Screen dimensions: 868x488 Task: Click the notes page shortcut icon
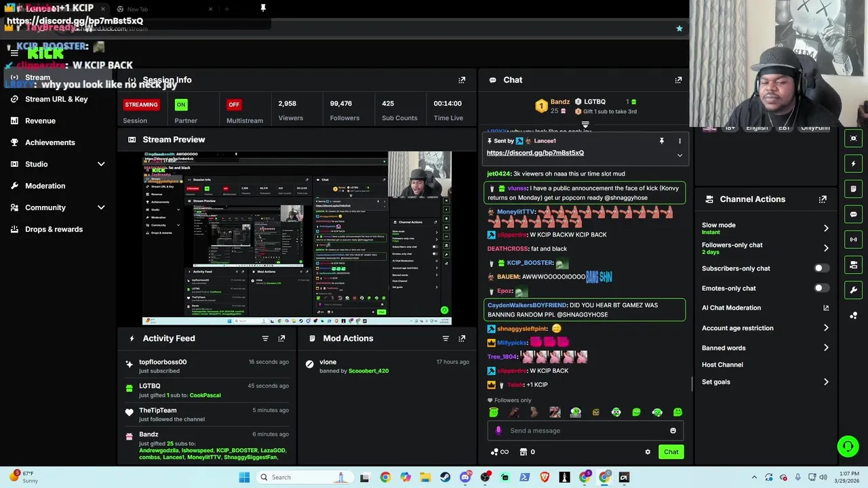pyautogui.click(x=853, y=188)
